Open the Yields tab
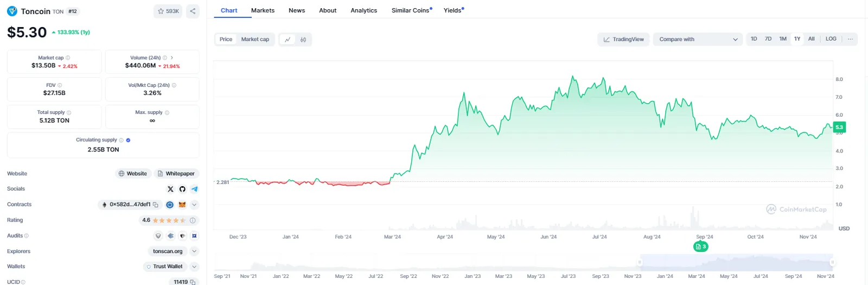The height and width of the screenshot is (285, 868). [454, 10]
